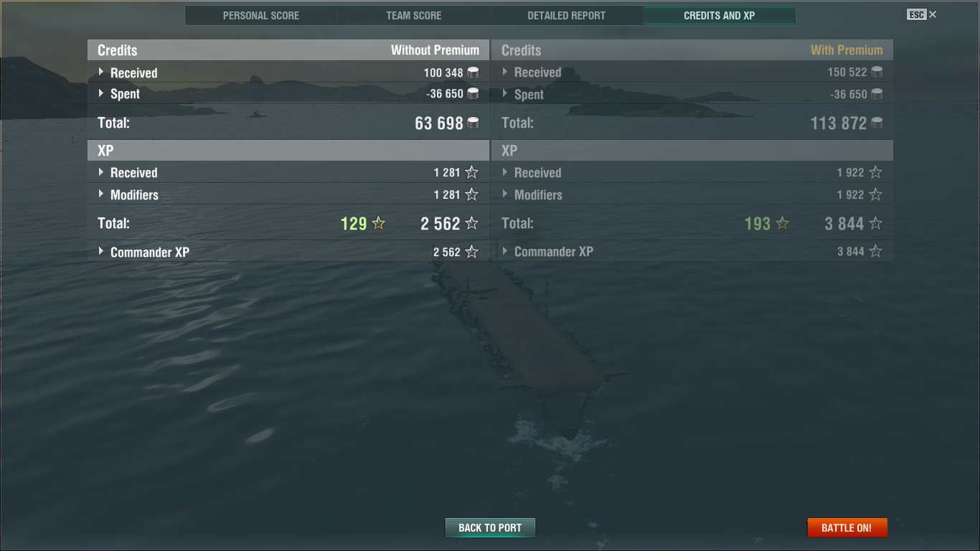Click the star icon beside green 193 XP

783,224
